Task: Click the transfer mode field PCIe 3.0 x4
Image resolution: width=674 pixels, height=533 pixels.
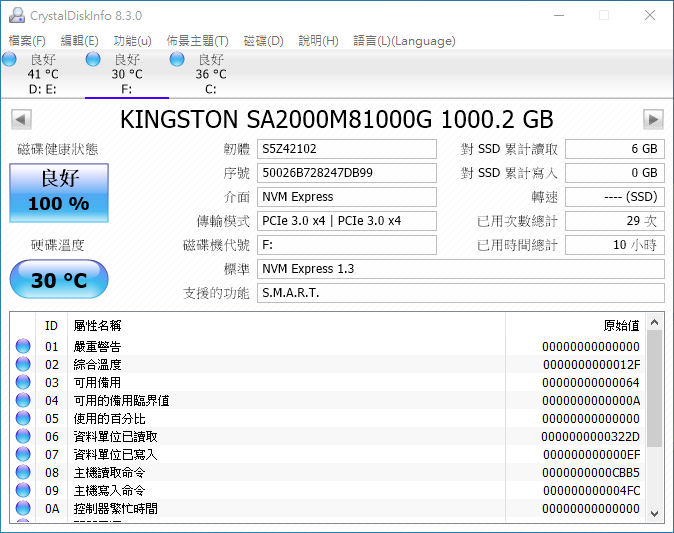Action: pyautogui.click(x=347, y=221)
